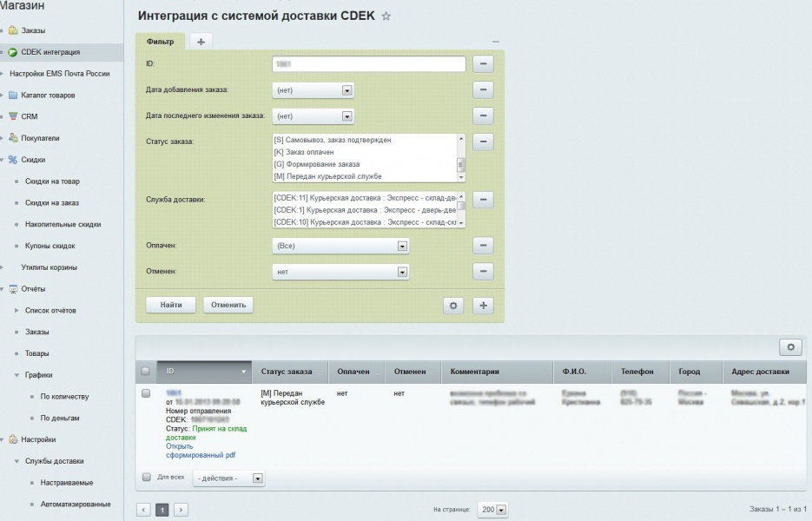Open filter settings gear button
The width and height of the screenshot is (812, 521).
pyautogui.click(x=453, y=306)
